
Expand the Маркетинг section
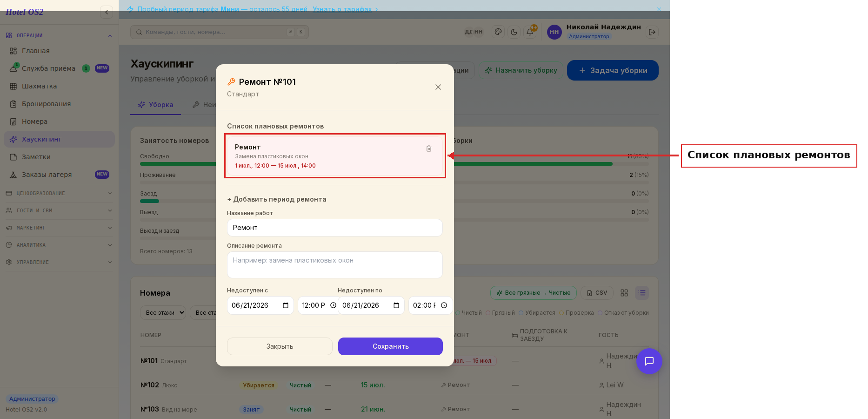tap(59, 228)
